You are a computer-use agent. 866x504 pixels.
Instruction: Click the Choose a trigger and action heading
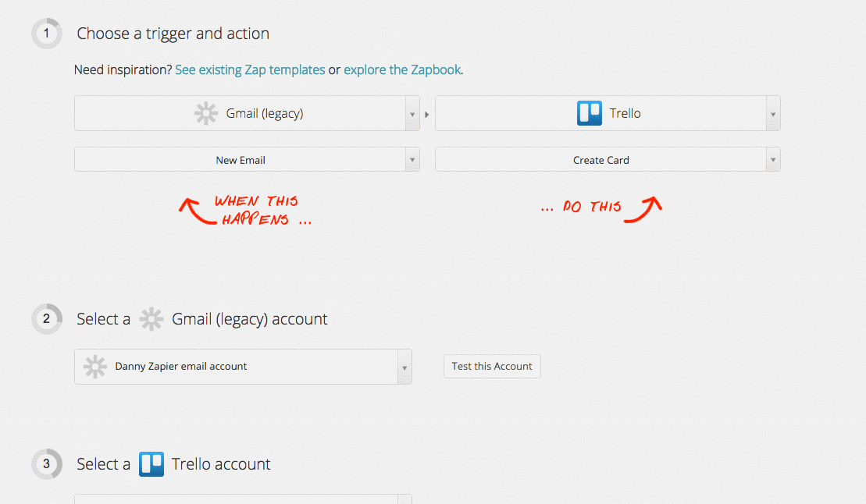coord(173,34)
